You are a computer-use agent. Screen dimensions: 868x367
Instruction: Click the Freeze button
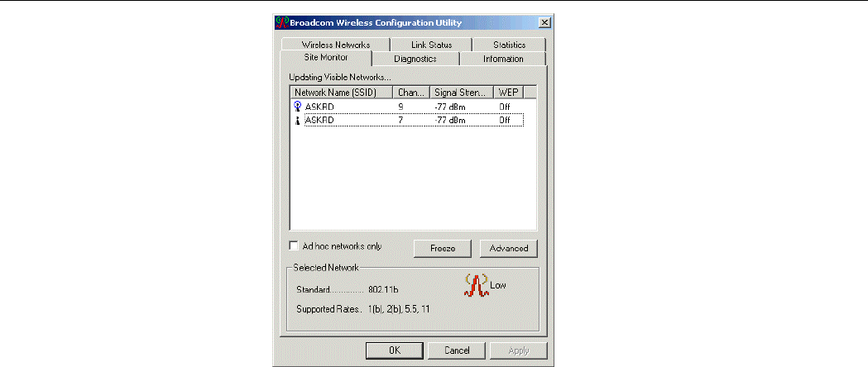443,248
